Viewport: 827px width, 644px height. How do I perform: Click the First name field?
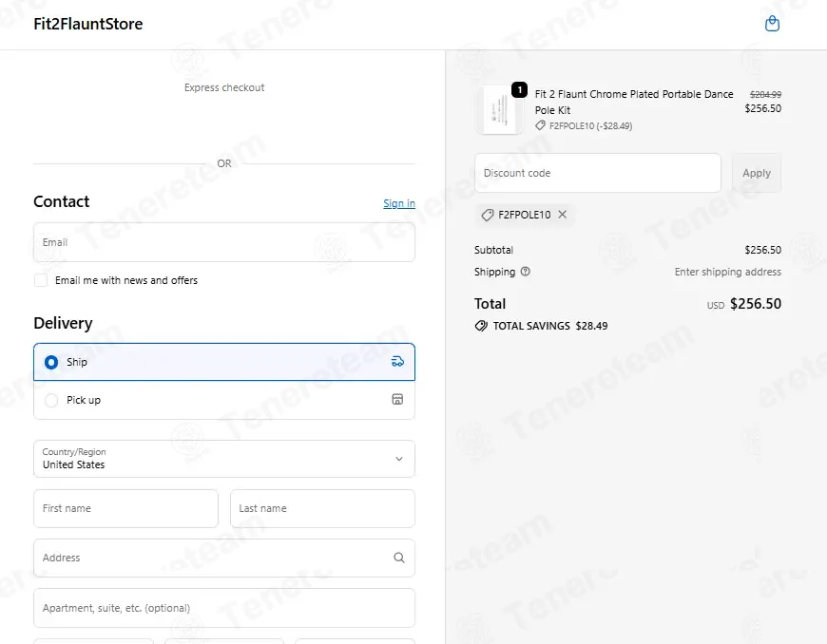125,508
